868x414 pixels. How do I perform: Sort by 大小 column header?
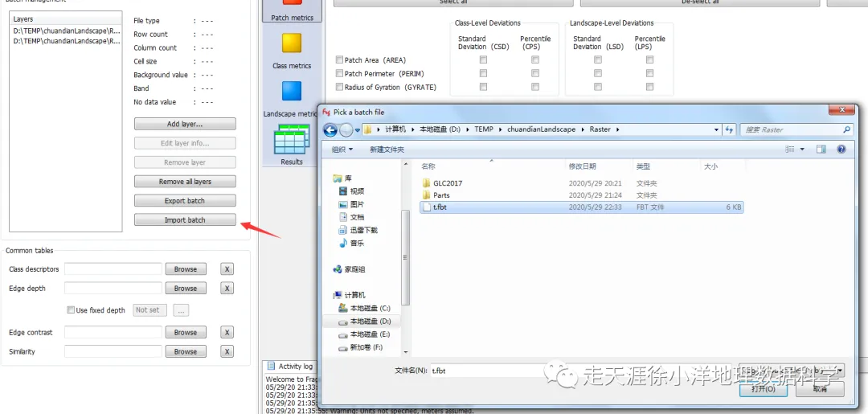(x=710, y=166)
